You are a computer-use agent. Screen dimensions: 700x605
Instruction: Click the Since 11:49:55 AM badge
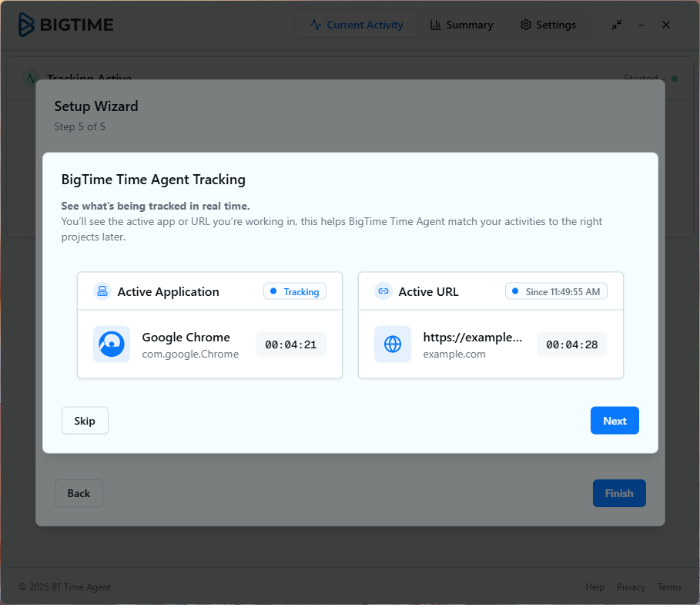(556, 291)
